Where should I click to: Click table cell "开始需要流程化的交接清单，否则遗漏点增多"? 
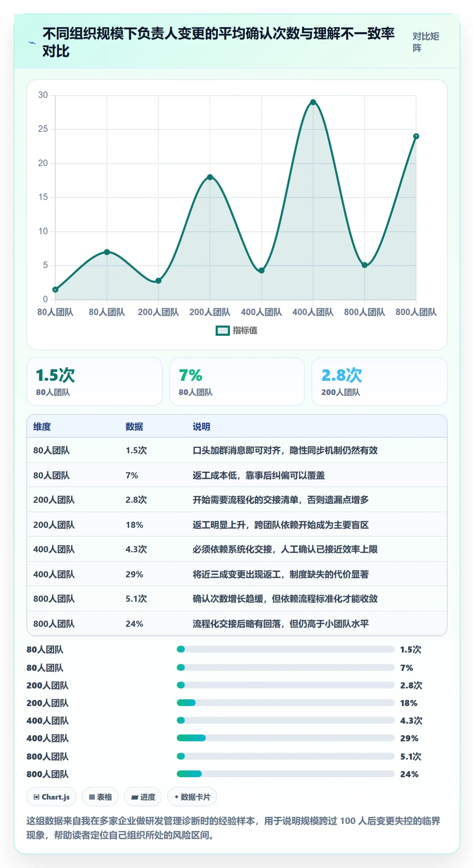281,500
